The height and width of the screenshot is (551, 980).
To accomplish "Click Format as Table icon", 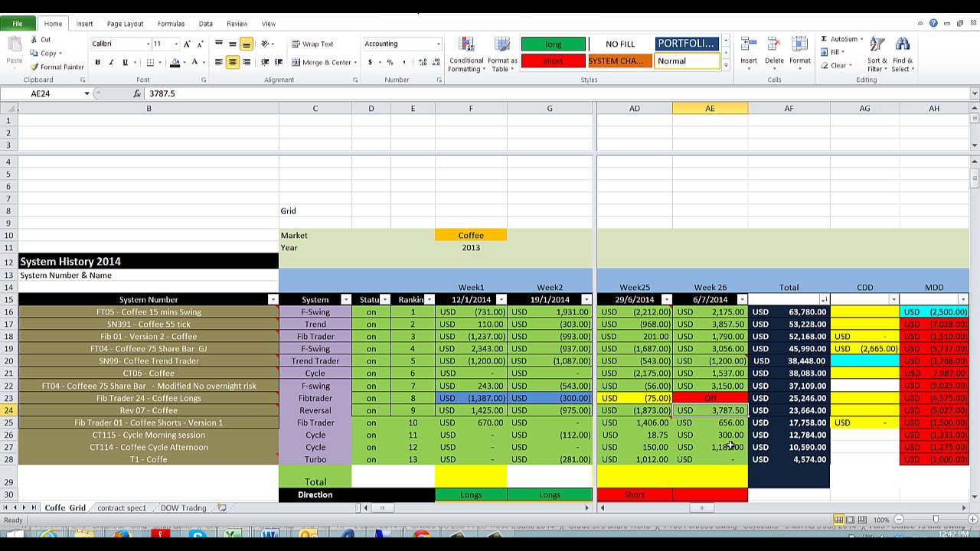I will [x=502, y=44].
